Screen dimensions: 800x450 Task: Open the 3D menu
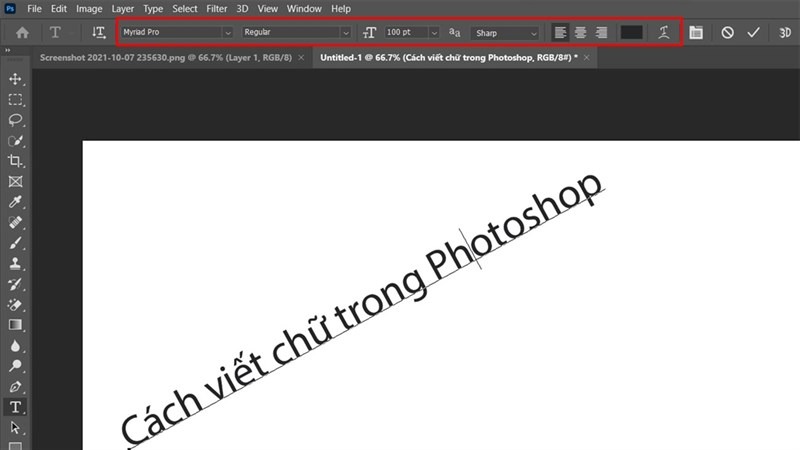(242, 9)
